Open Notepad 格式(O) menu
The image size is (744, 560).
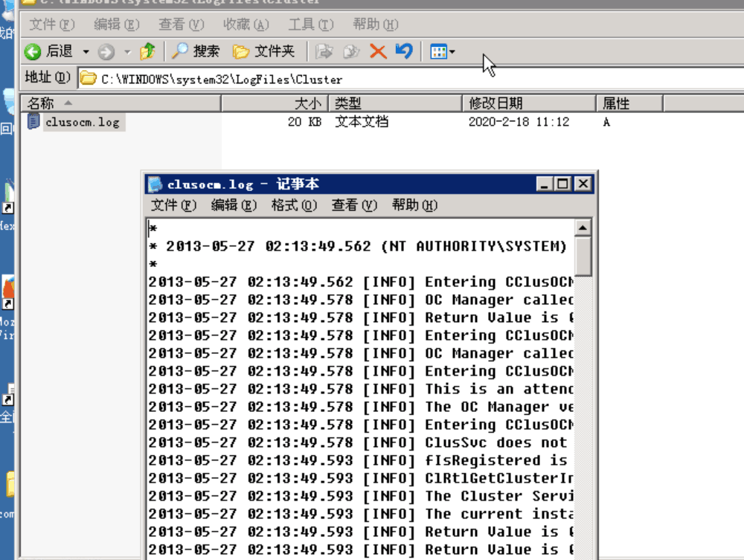[x=294, y=205]
